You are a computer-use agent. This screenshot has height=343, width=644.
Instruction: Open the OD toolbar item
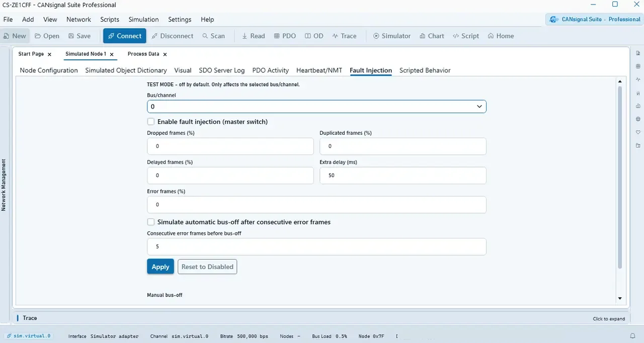[313, 36]
